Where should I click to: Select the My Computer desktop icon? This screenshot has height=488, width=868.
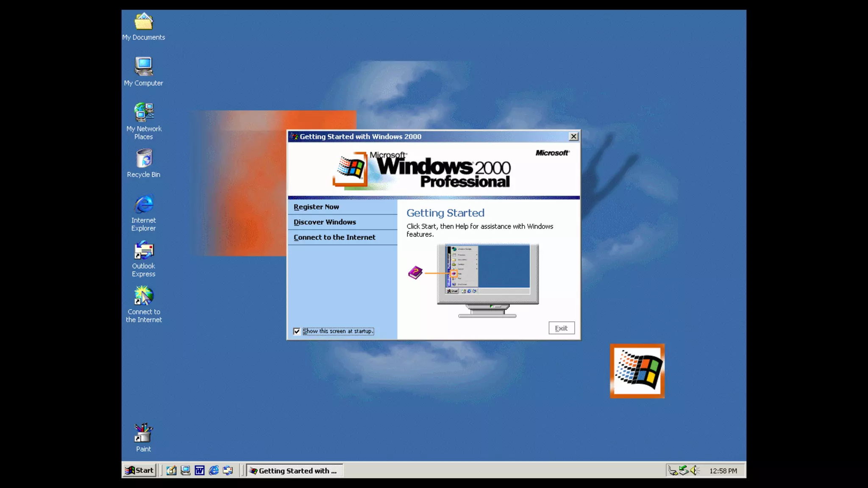click(x=143, y=67)
